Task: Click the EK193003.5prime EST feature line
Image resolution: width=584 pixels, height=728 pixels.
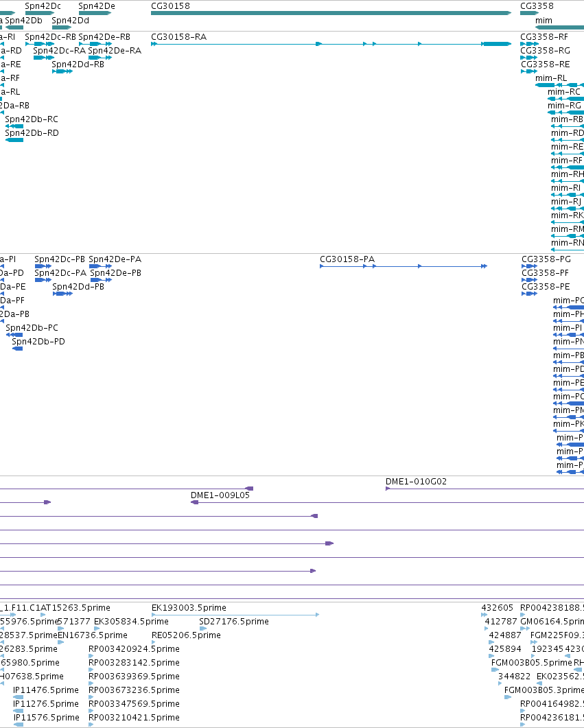Action: (235, 615)
